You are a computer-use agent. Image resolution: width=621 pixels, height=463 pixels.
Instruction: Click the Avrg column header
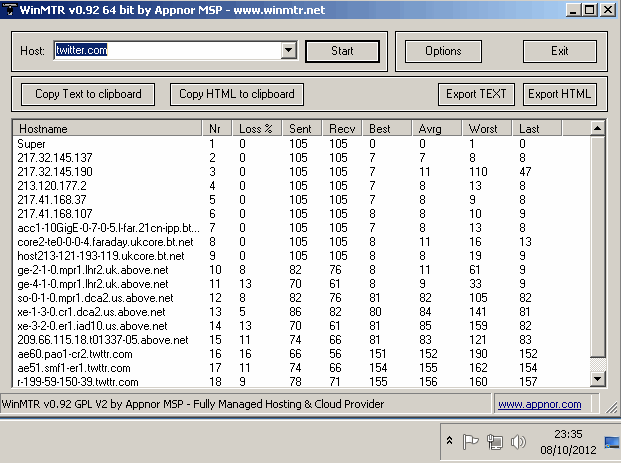coord(437,129)
